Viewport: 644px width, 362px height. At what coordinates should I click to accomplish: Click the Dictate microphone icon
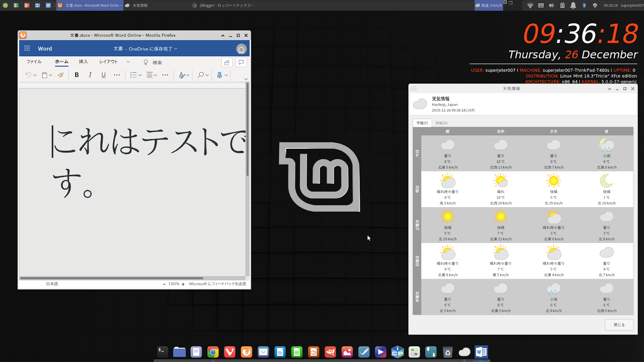[x=219, y=75]
